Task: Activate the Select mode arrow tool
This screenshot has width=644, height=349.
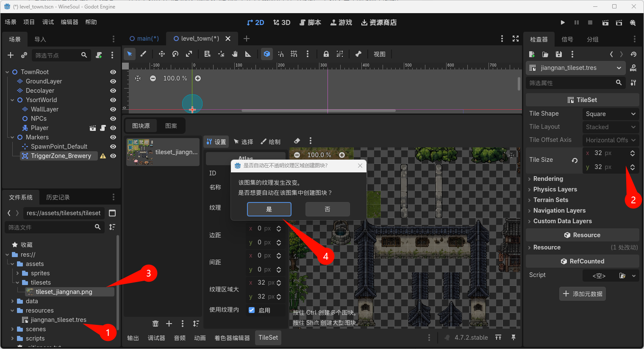Action: pos(130,54)
